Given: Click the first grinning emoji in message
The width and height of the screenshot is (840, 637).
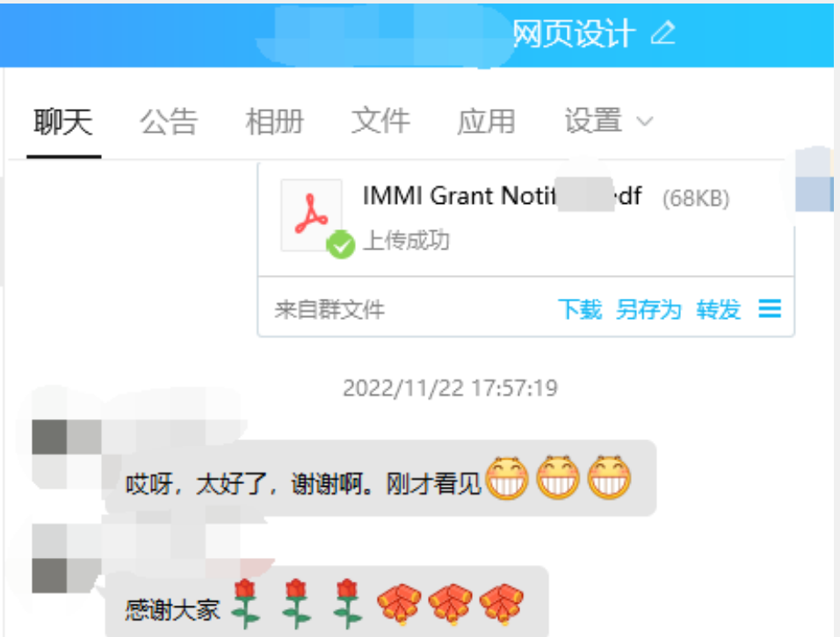Looking at the screenshot, I should click(507, 478).
